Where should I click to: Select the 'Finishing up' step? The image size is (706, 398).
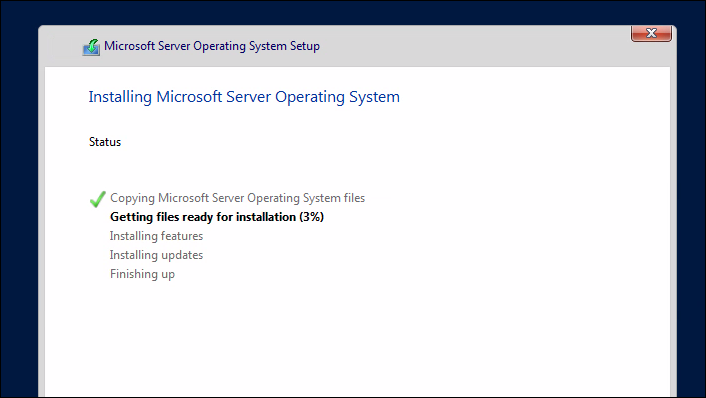[142, 274]
